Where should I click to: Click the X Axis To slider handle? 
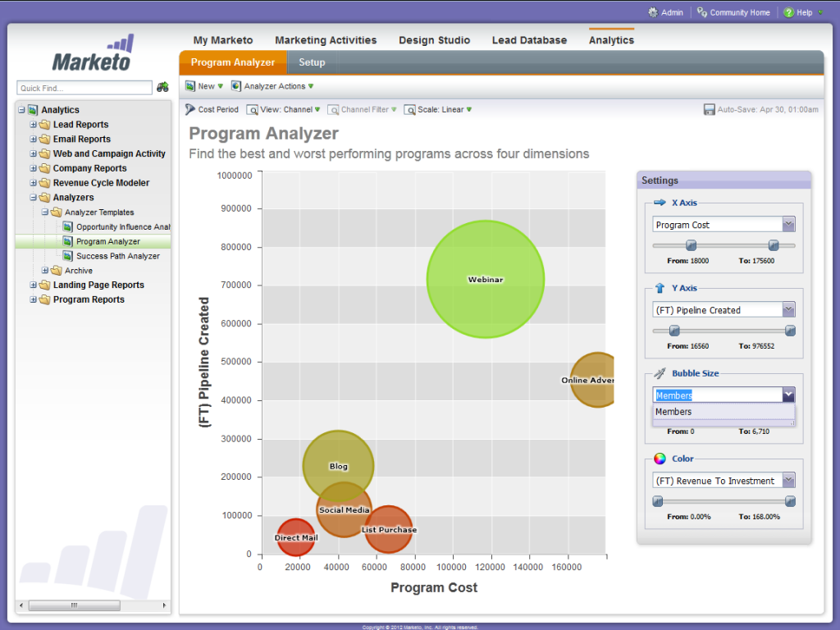[773, 245]
